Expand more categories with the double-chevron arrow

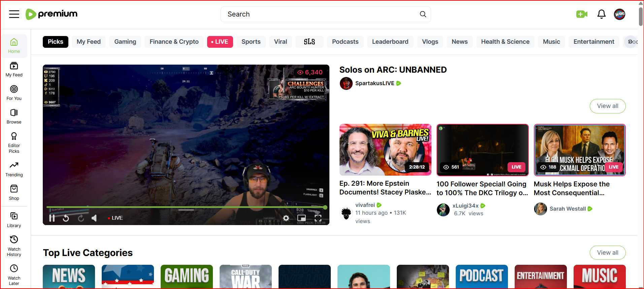point(630,42)
